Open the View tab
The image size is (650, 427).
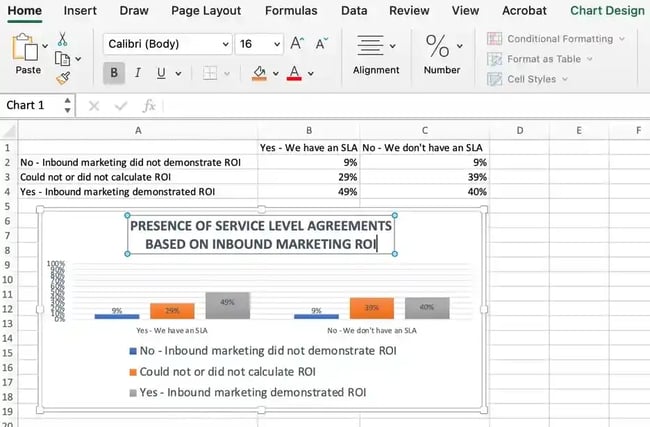466,11
